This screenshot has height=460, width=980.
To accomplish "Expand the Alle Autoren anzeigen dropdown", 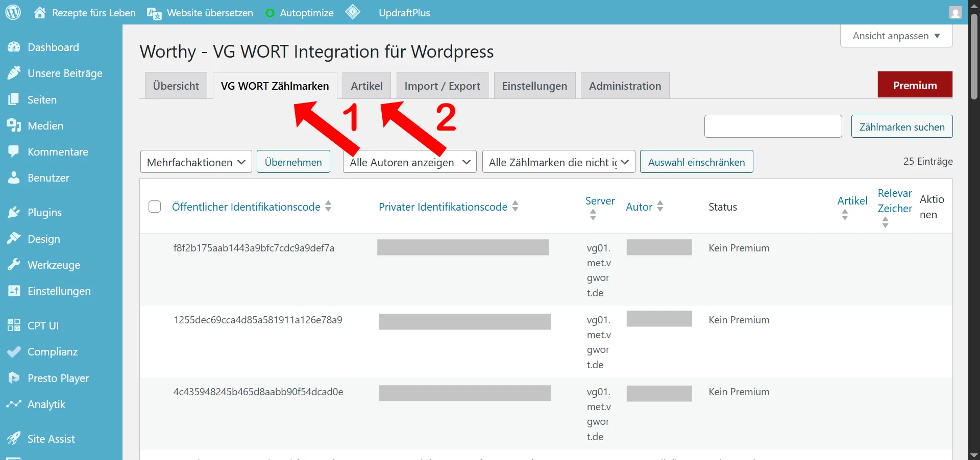I will [409, 162].
